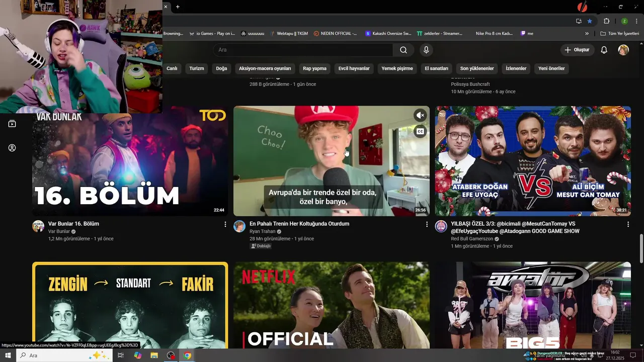The width and height of the screenshot is (644, 362).
Task: Click the Dublajlı badge under train video
Action: click(261, 246)
